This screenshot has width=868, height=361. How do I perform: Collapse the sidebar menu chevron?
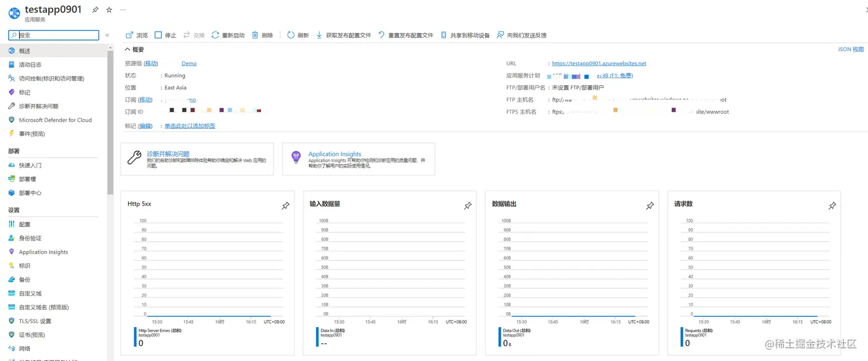coord(107,35)
